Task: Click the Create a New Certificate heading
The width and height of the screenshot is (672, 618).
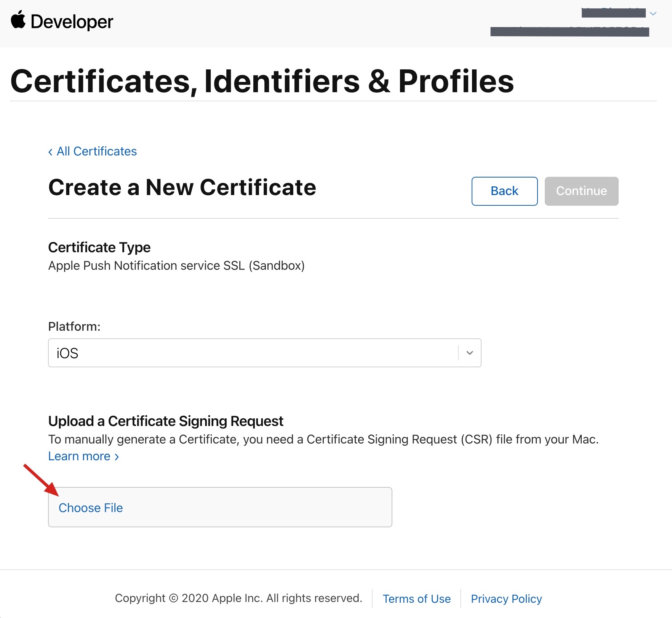Action: point(182,187)
